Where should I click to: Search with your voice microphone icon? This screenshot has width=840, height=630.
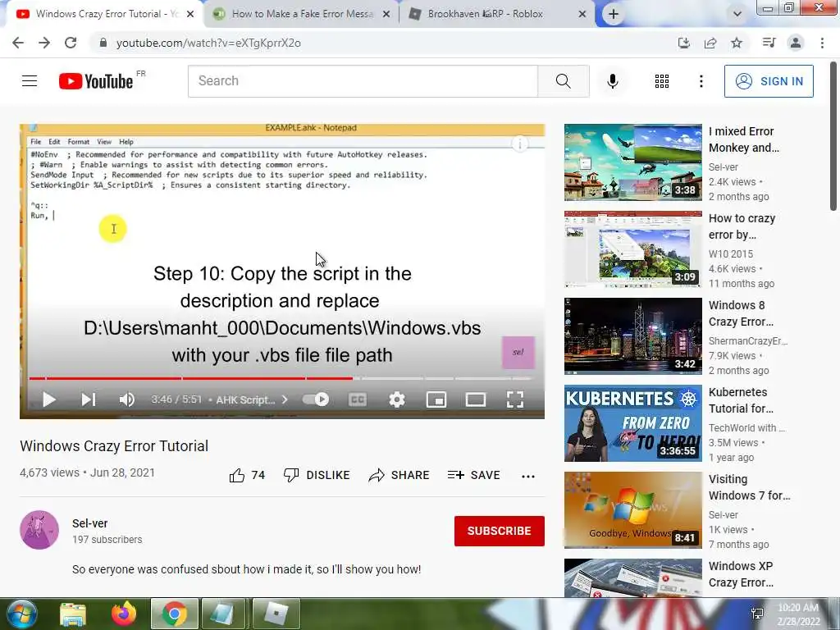tap(612, 81)
